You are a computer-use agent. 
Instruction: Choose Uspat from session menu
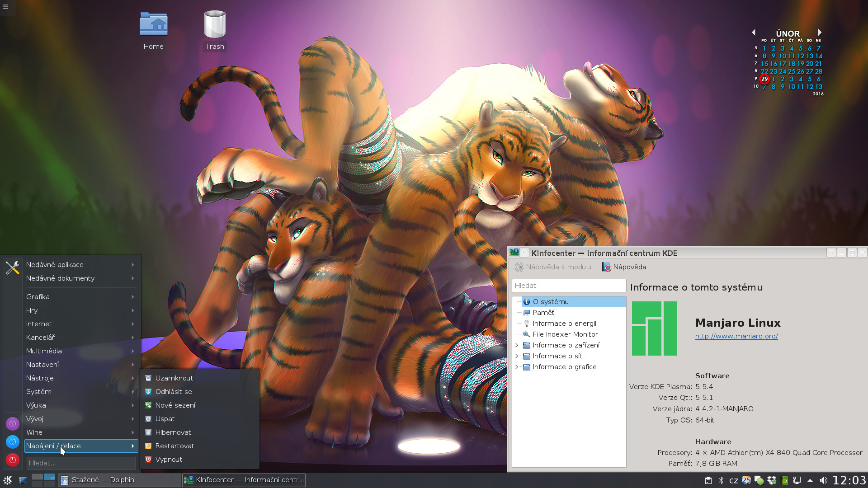click(x=200, y=419)
